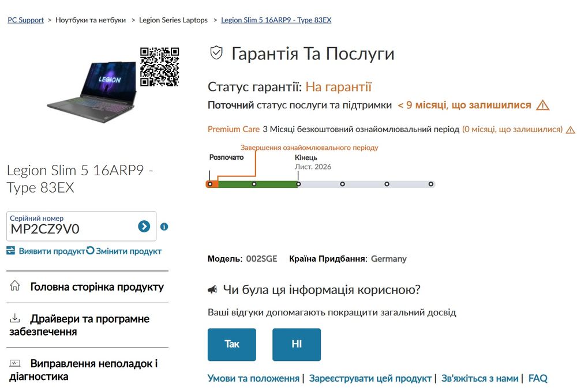
Task: Click the green warranty progress bar
Action: click(x=257, y=184)
